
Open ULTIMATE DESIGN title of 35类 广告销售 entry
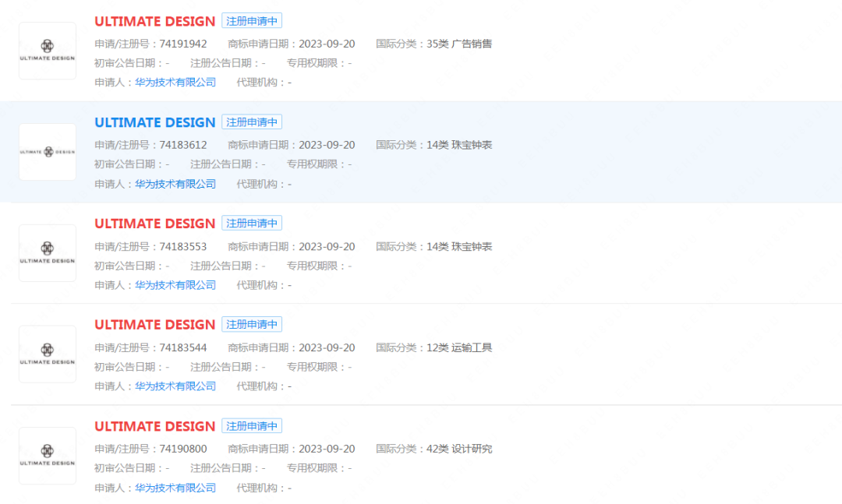coord(154,22)
